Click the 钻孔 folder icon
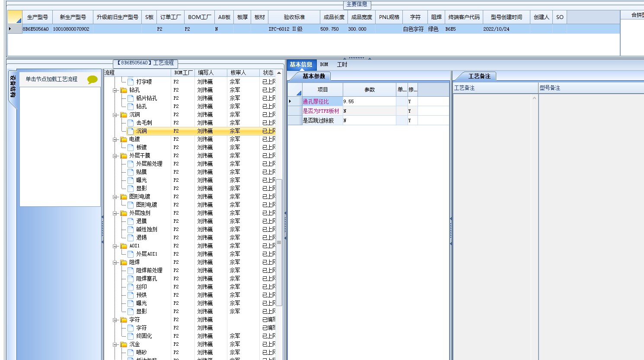Screen dimensions: 644x360 (124, 90)
